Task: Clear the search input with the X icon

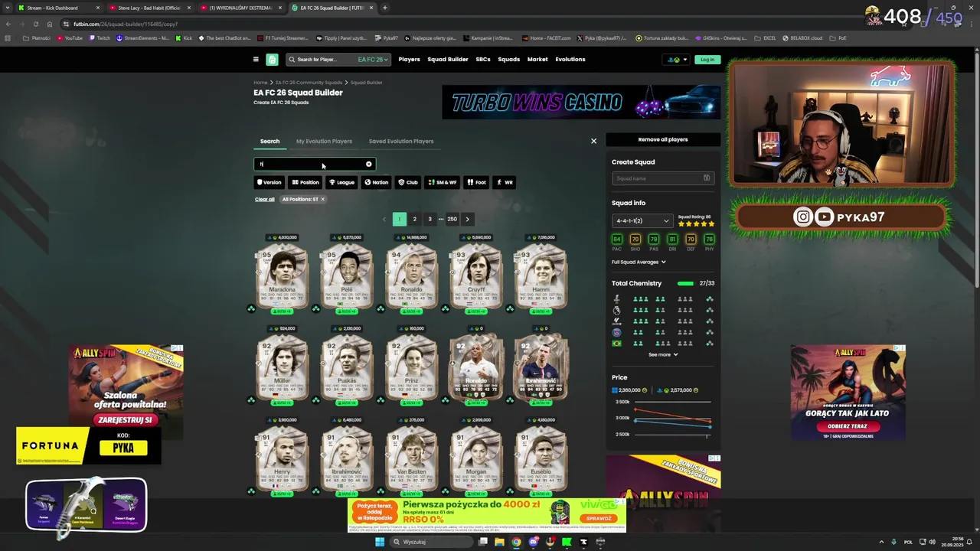Action: pos(368,164)
